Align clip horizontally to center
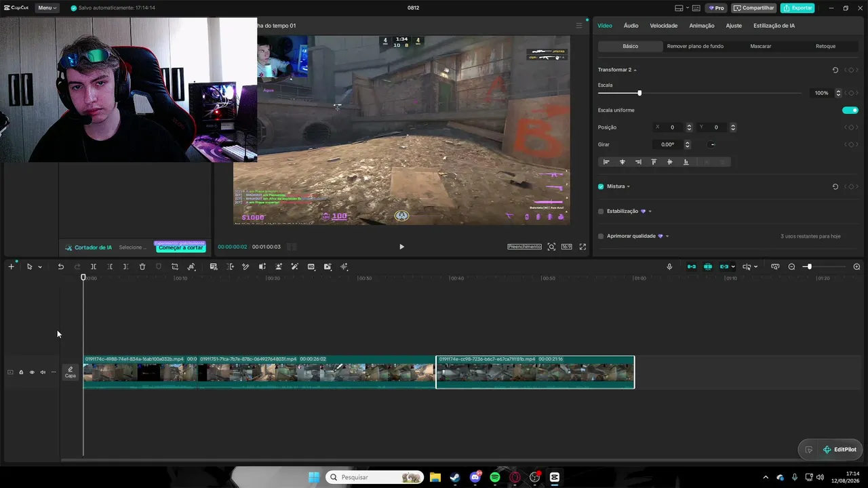Image resolution: width=868 pixels, height=488 pixels. (623, 162)
